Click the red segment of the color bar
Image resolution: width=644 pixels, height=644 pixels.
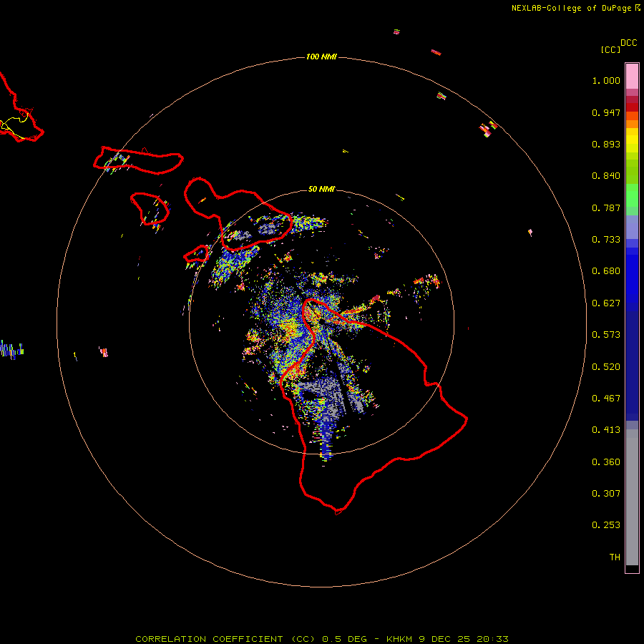(x=632, y=107)
